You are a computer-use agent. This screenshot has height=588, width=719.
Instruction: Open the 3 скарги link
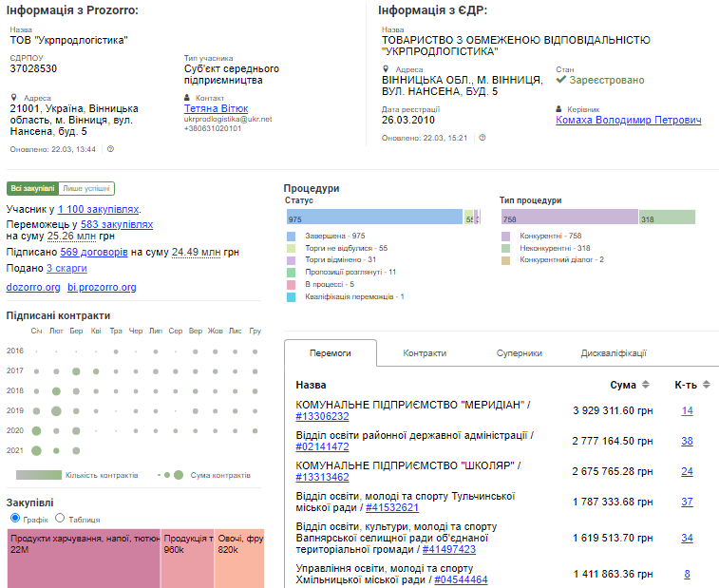[66, 268]
